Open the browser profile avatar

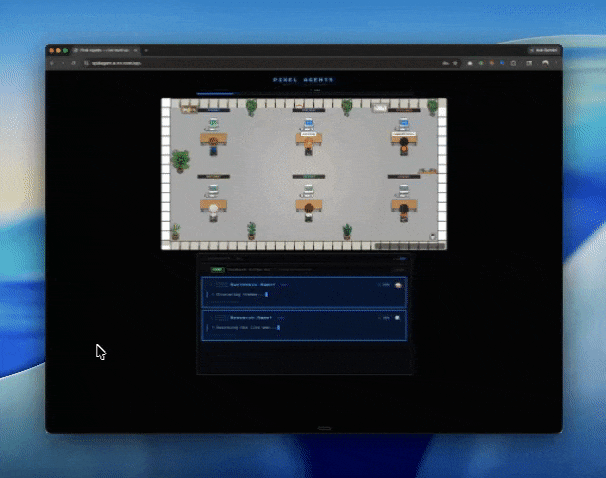pos(545,63)
